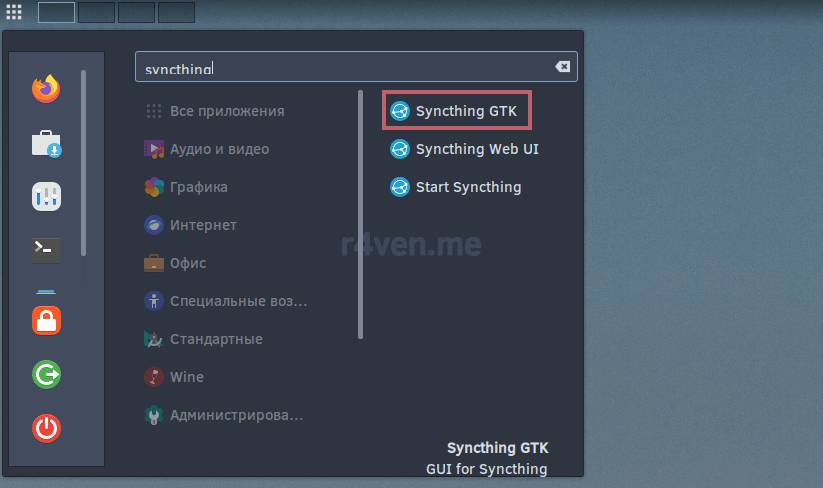Click the red power Shut Down icon
This screenshot has height=488, width=823.
click(46, 428)
